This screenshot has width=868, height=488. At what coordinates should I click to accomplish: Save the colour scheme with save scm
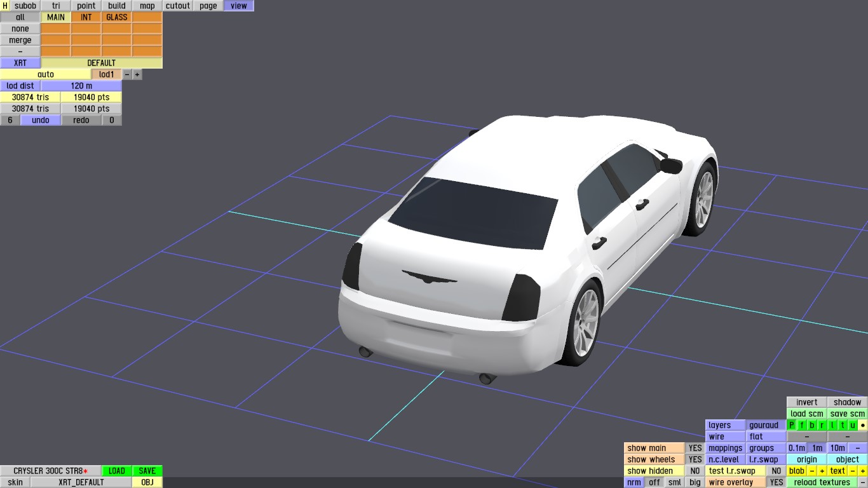tap(848, 414)
